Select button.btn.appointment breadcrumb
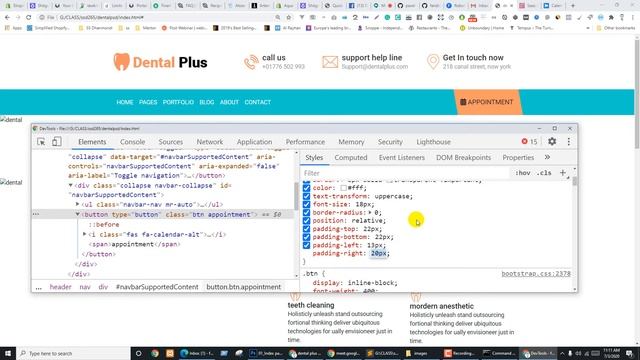 (244, 287)
